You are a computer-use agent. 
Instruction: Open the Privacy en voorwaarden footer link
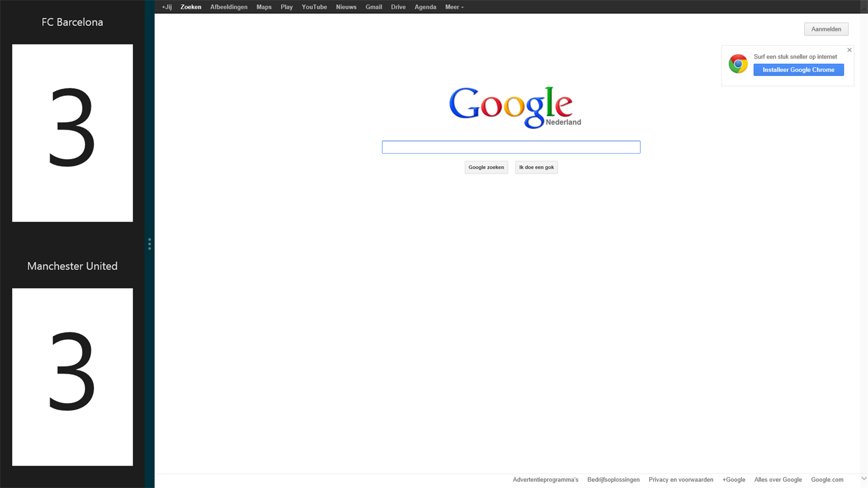[x=681, y=480]
